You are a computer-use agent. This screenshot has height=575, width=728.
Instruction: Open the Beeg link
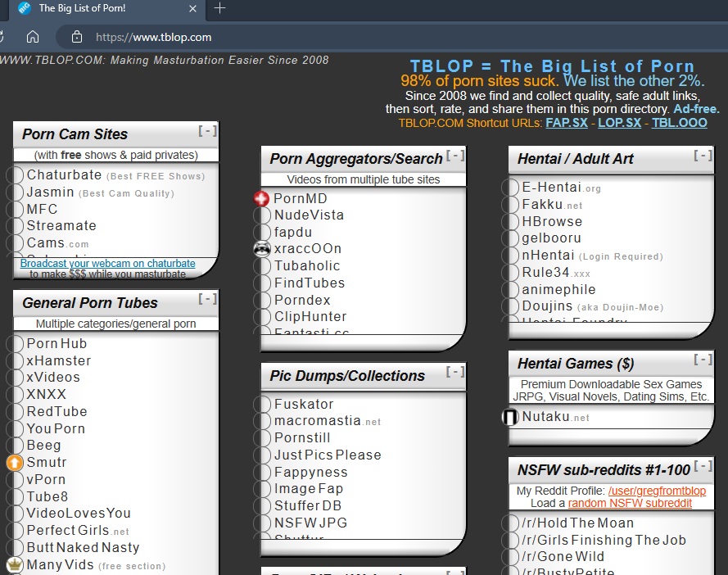coord(43,446)
